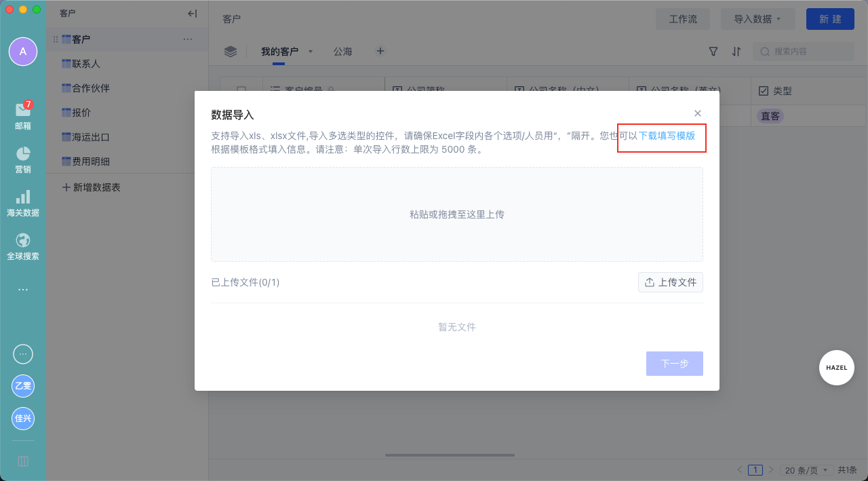
Task: Open the sort arrows icon
Action: [x=736, y=52]
